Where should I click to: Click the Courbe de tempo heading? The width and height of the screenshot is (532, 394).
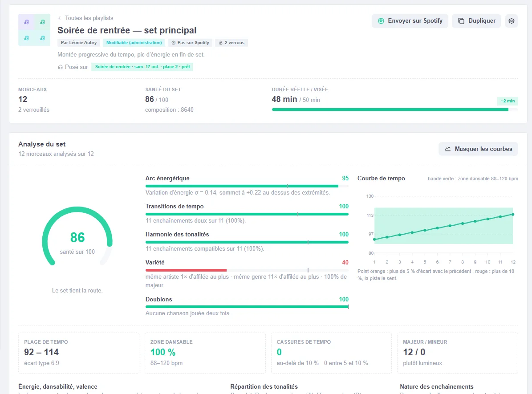click(x=381, y=179)
